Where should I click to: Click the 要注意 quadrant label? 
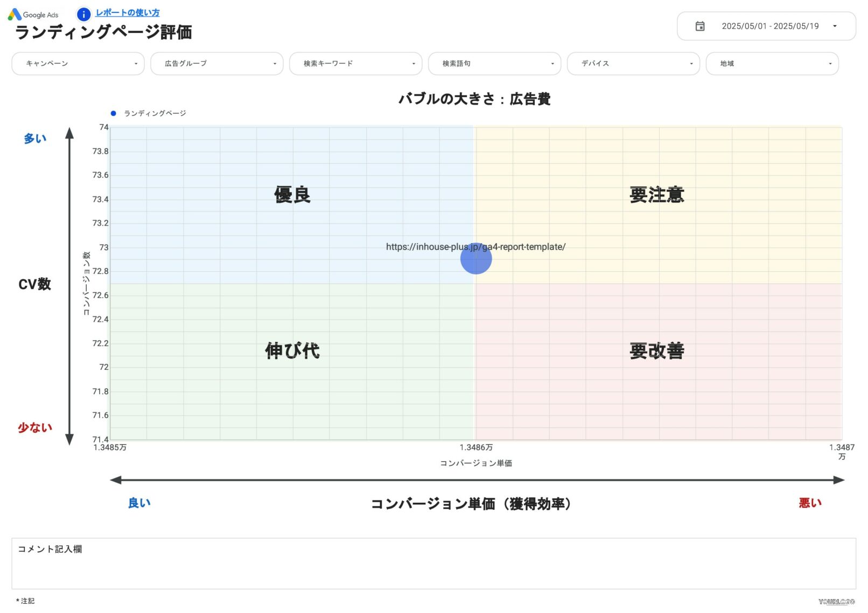tap(657, 195)
